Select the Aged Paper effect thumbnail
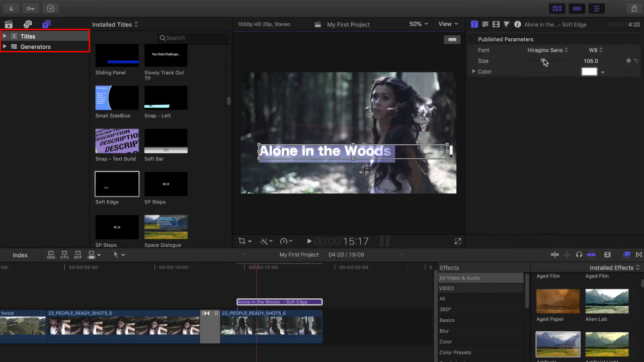Image resolution: width=644 pixels, height=362 pixels. [558, 301]
